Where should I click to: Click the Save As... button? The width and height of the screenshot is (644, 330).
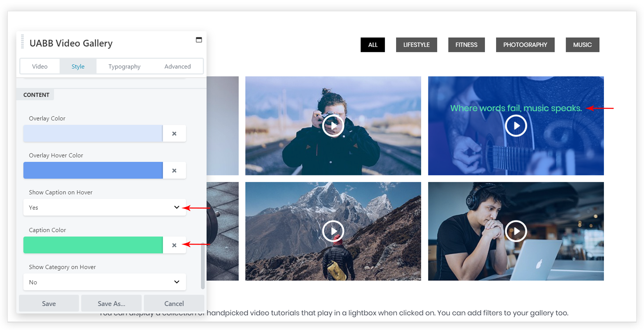point(111,304)
